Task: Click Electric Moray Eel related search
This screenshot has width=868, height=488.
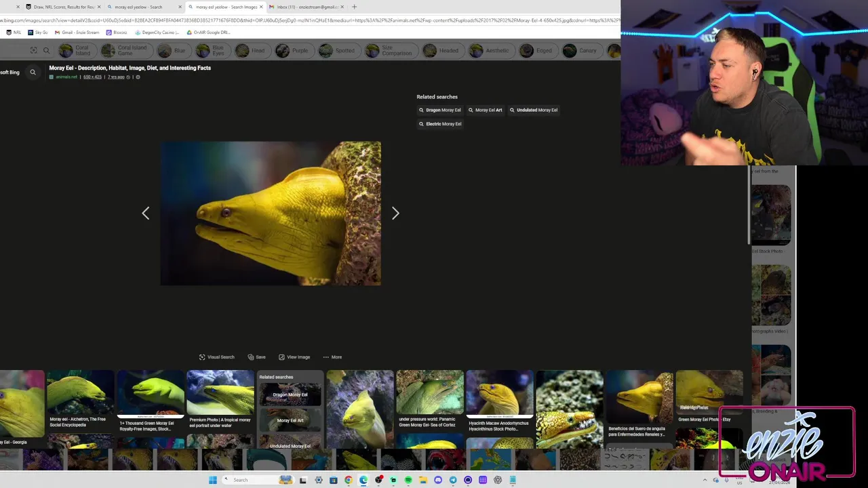Action: pyautogui.click(x=439, y=124)
